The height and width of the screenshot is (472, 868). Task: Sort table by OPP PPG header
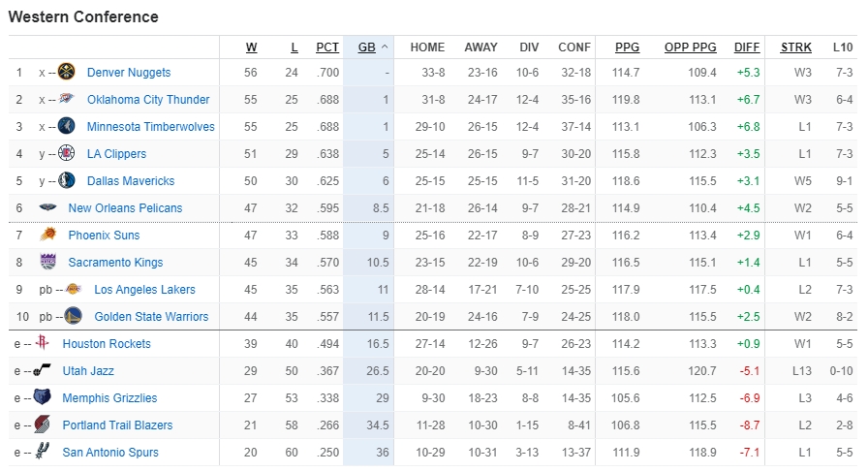[x=690, y=47]
